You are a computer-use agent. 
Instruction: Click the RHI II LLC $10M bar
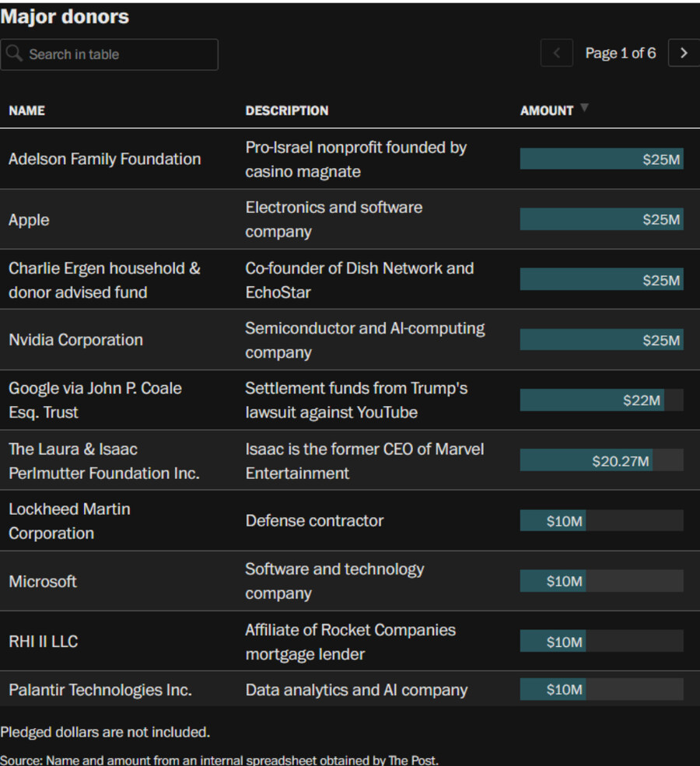coord(553,641)
